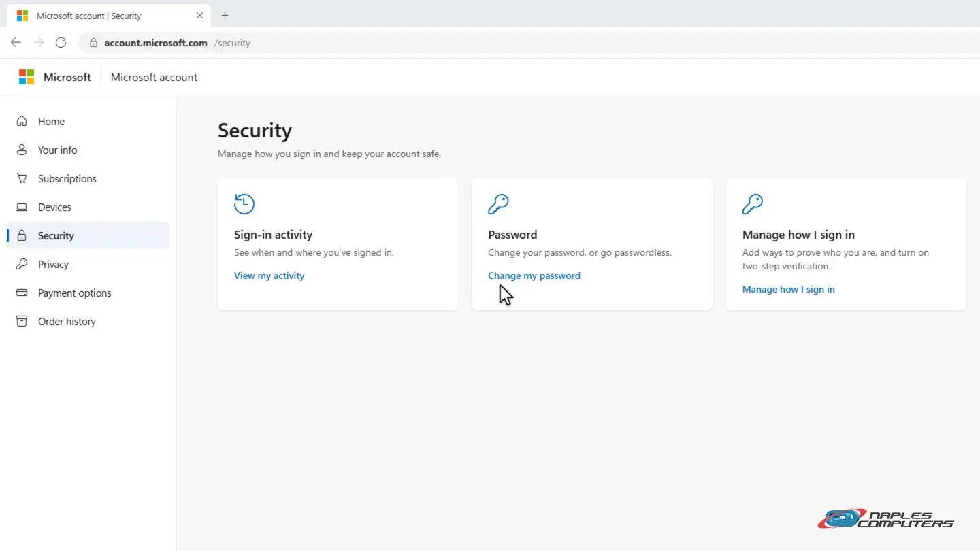Reload the page with refresh icon
980x551 pixels.
coord(61,43)
